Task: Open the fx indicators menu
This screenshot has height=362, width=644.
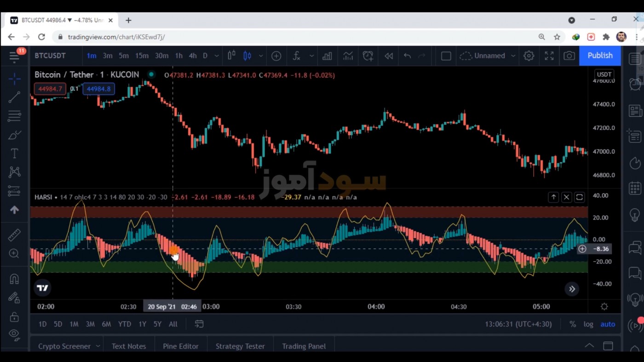Action: tap(297, 56)
